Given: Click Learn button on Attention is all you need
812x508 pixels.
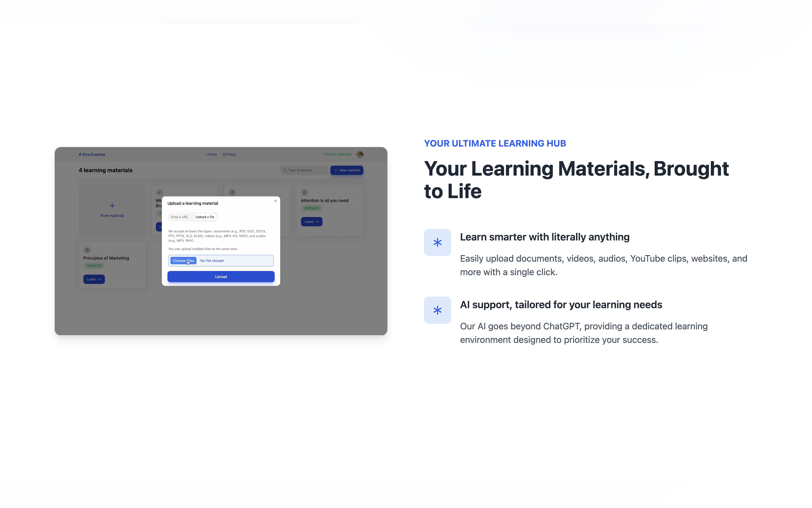Looking at the screenshot, I should 311,222.
